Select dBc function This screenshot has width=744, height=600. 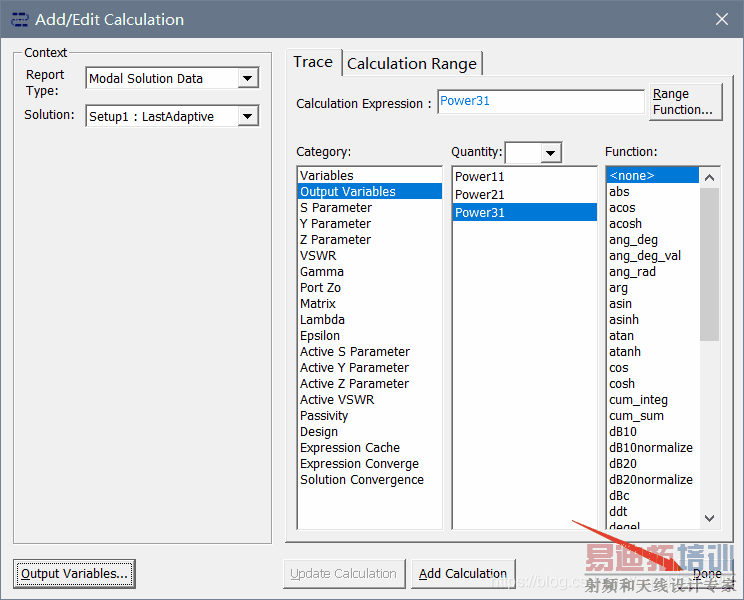click(x=653, y=496)
